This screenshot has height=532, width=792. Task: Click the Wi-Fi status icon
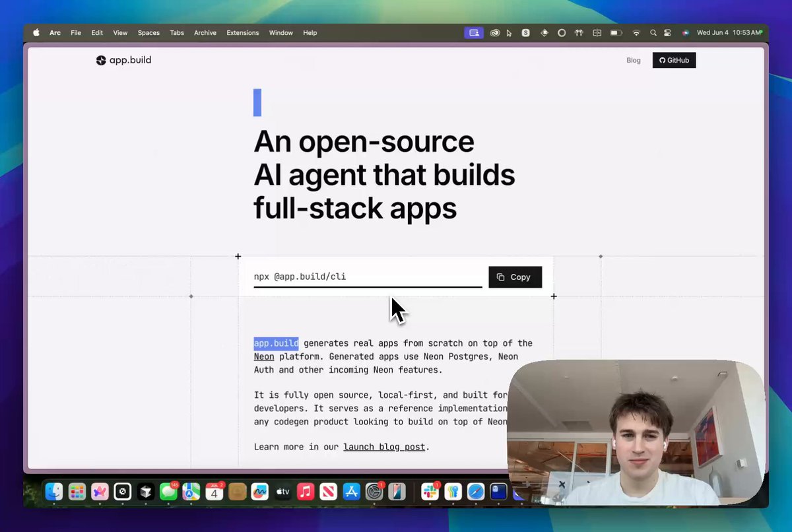click(x=636, y=32)
